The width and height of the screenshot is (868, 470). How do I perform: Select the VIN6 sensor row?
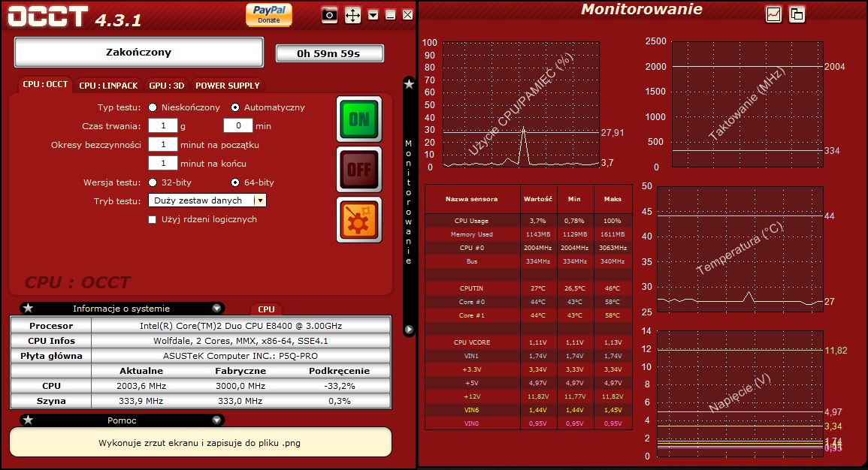[528, 410]
